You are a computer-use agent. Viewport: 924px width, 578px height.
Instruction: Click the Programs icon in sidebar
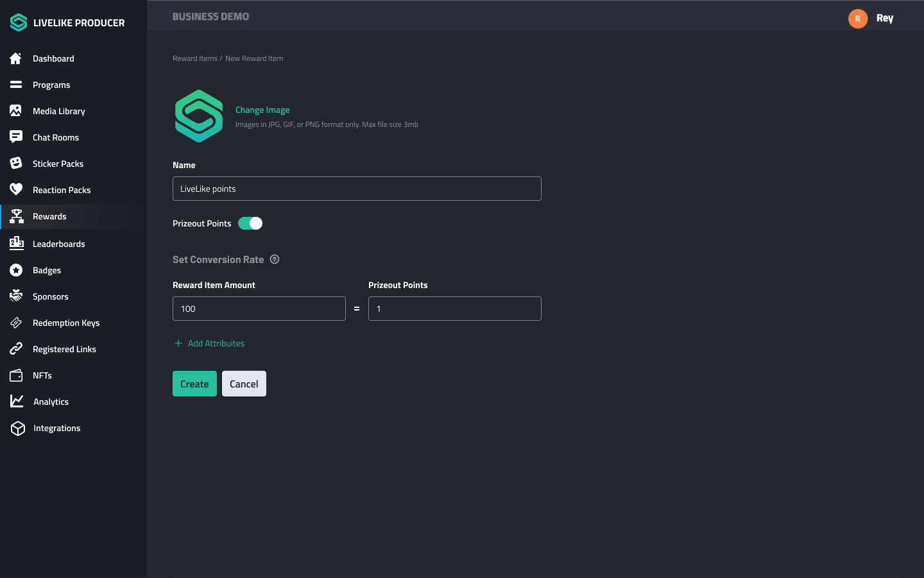pos(16,85)
